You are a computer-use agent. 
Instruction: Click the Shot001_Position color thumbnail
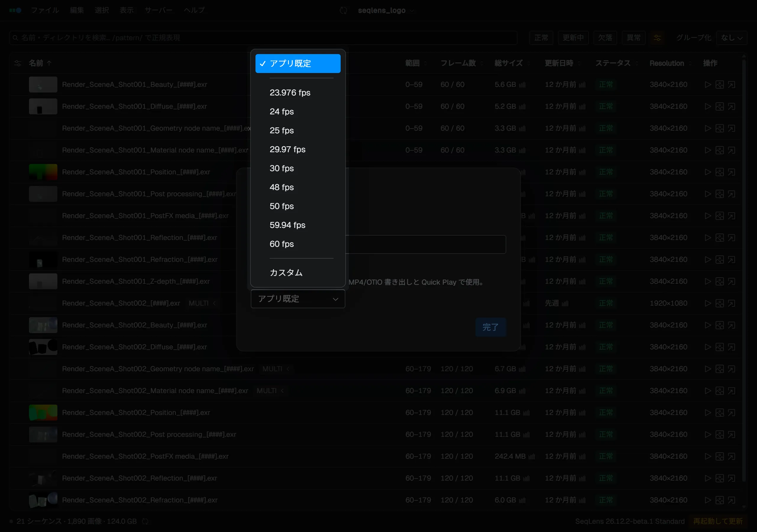pos(43,172)
